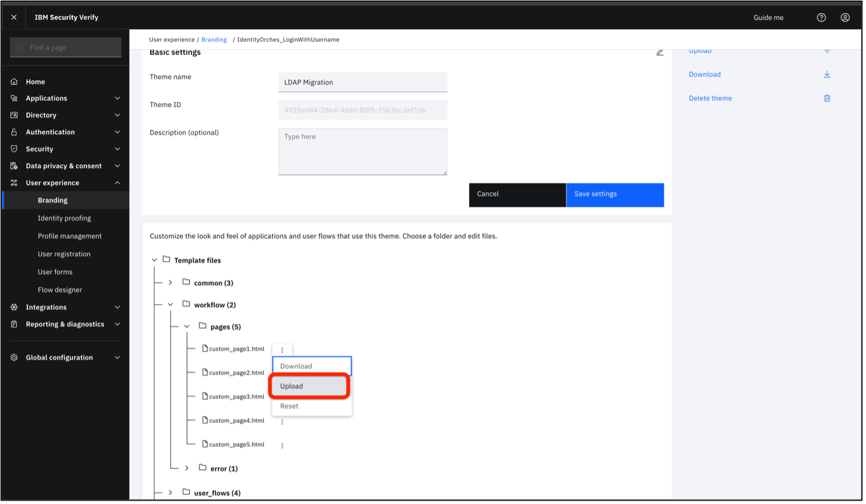866x504 pixels.
Task: Open the custom_page5.html three-dot menu
Action: click(282, 445)
